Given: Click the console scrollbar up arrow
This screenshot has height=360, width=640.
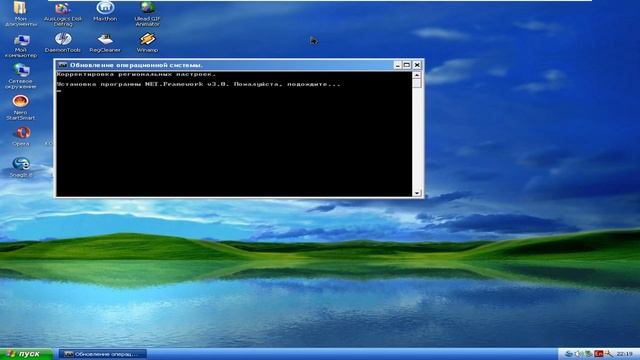Looking at the screenshot, I should tap(417, 75).
